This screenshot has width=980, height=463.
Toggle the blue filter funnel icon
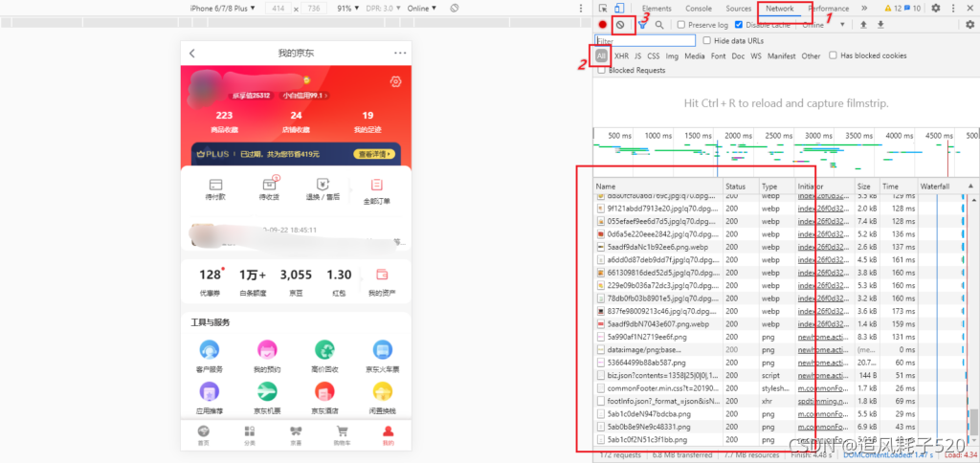(642, 25)
